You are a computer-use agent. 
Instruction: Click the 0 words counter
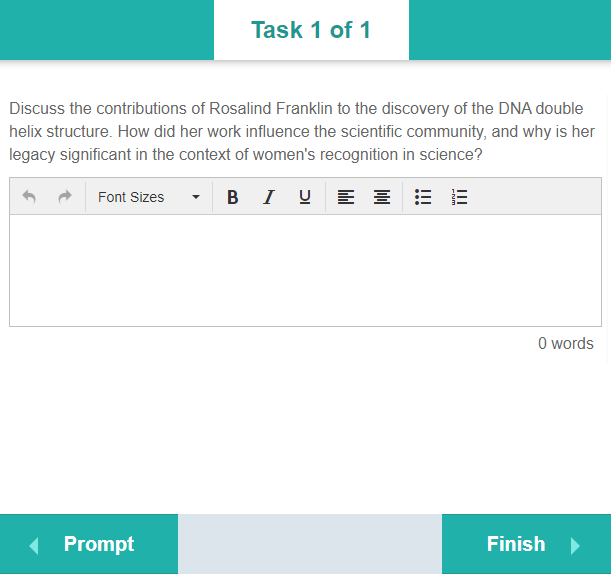pos(565,344)
